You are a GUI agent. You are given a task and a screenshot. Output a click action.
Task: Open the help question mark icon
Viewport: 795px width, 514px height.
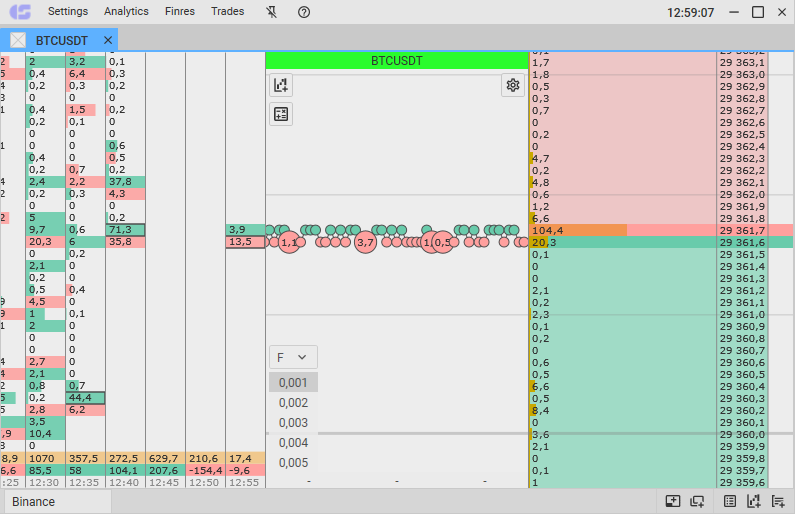pos(304,12)
